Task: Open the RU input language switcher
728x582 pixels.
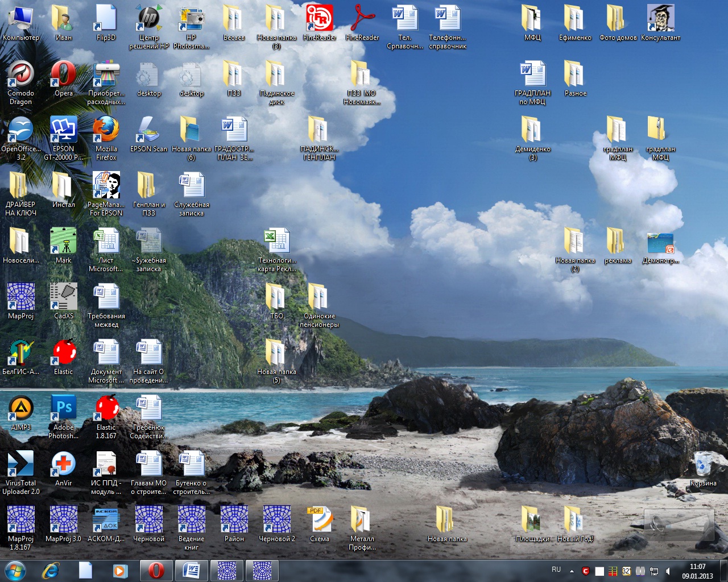Action: pyautogui.click(x=556, y=570)
